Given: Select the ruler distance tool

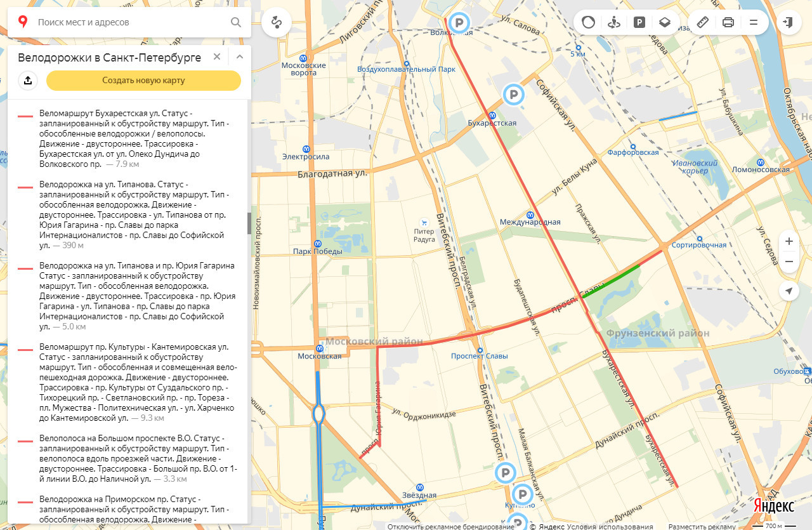Looking at the screenshot, I should pyautogui.click(x=702, y=22).
